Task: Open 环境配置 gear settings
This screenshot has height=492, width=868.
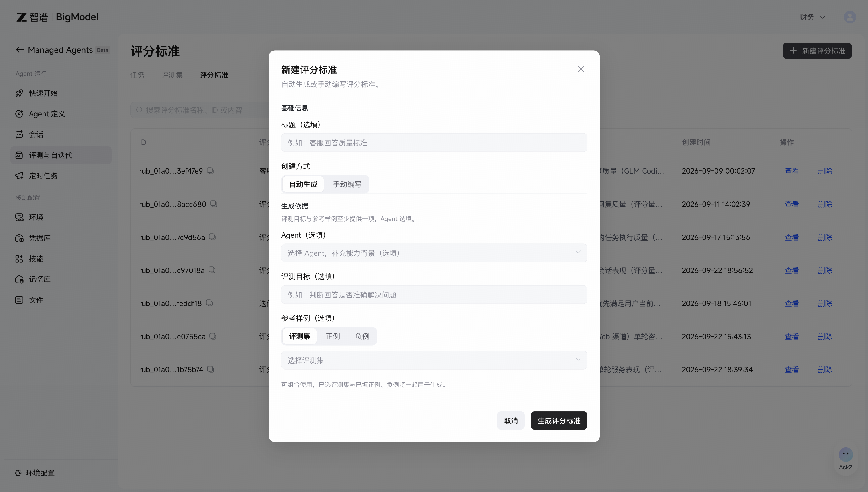Action: [35, 473]
